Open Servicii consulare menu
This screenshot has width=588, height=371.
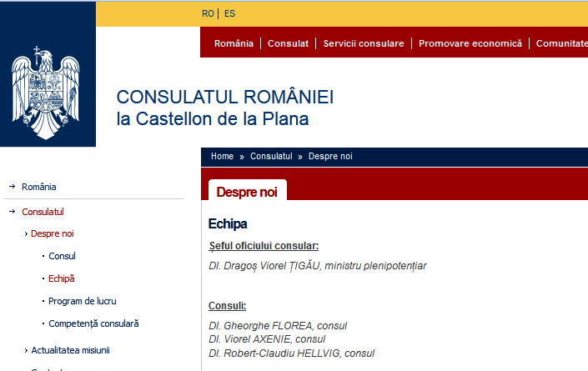click(364, 43)
